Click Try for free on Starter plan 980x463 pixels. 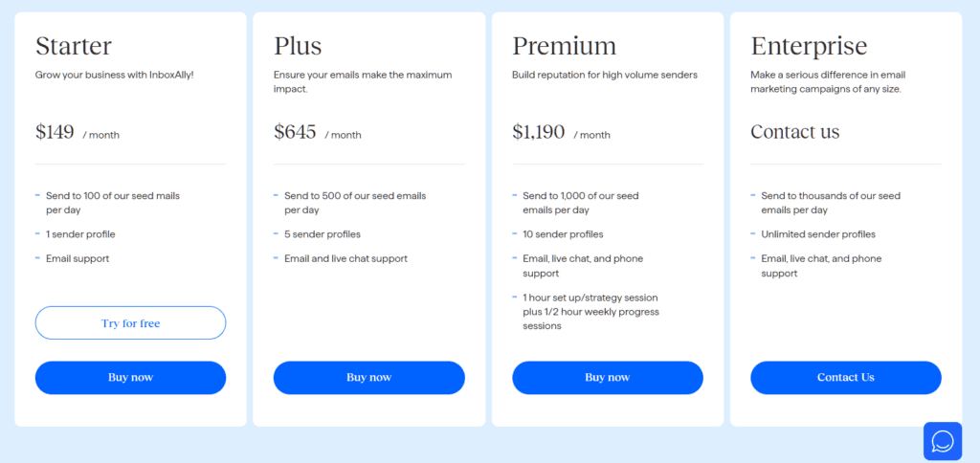tap(130, 323)
